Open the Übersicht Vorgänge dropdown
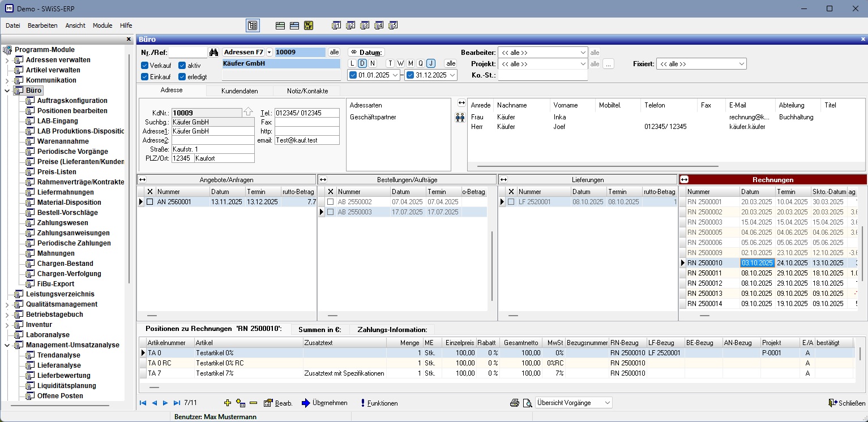Viewport: 868px width, 422px height. tap(608, 403)
